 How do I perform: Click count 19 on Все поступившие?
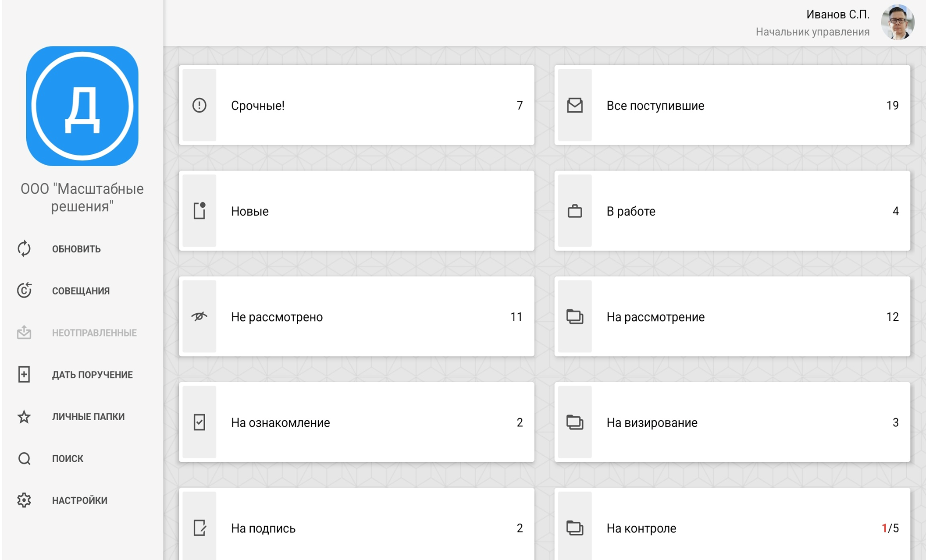(892, 106)
